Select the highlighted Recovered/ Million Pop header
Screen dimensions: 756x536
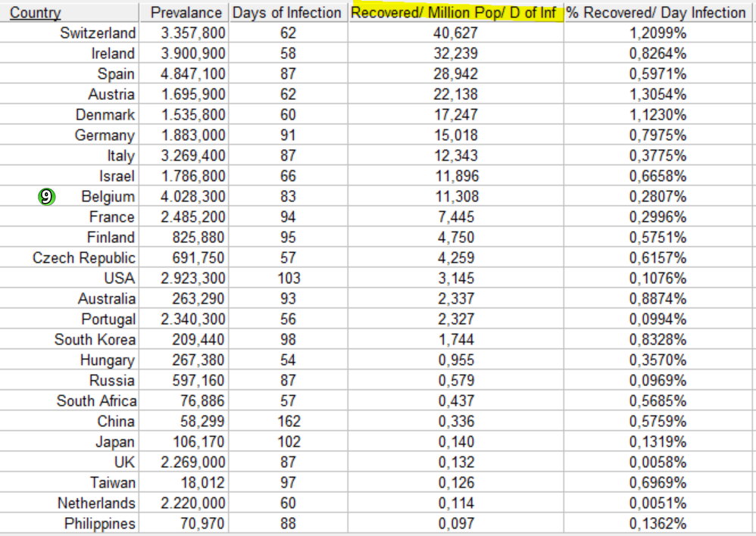point(454,13)
